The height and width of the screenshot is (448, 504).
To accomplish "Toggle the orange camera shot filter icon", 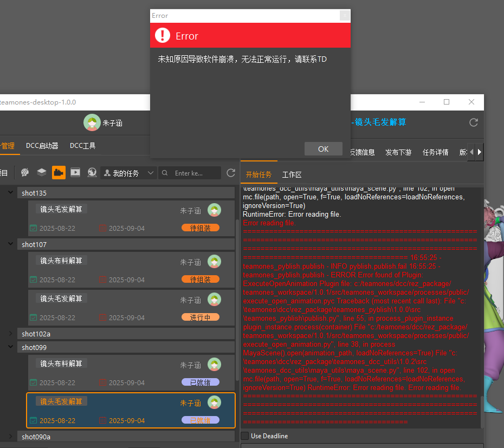I will pos(59,172).
